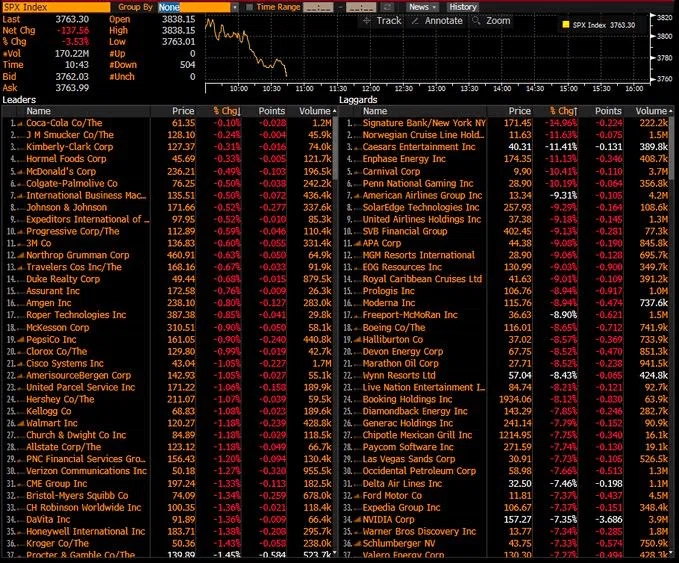
Task: Select Honeywell International Inc row
Action: tap(169, 532)
